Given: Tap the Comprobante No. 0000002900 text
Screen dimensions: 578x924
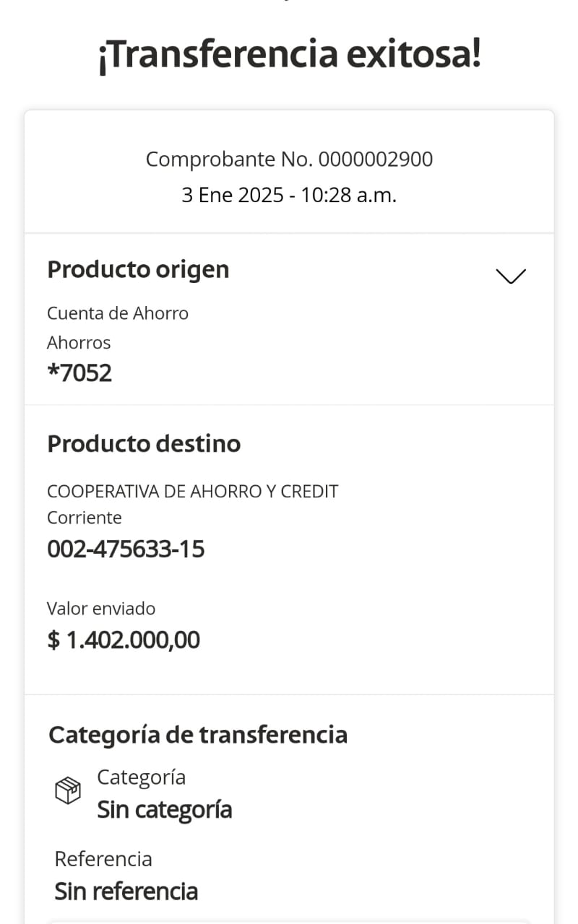Looking at the screenshot, I should pos(289,159).
